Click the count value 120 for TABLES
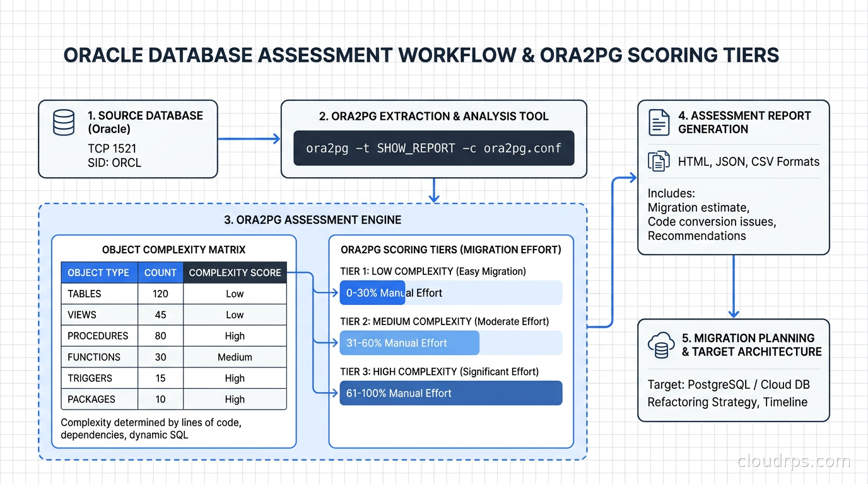Screen dimensions: 868x484 click(161, 294)
